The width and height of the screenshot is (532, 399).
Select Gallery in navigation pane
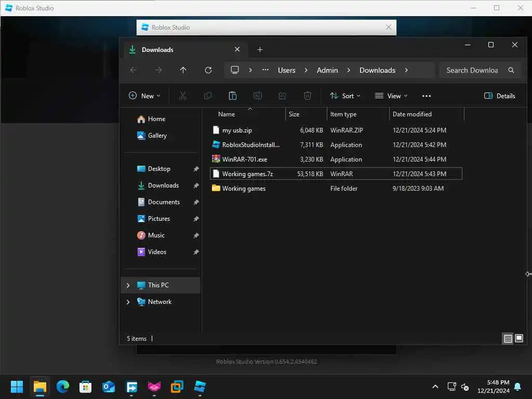click(152, 136)
